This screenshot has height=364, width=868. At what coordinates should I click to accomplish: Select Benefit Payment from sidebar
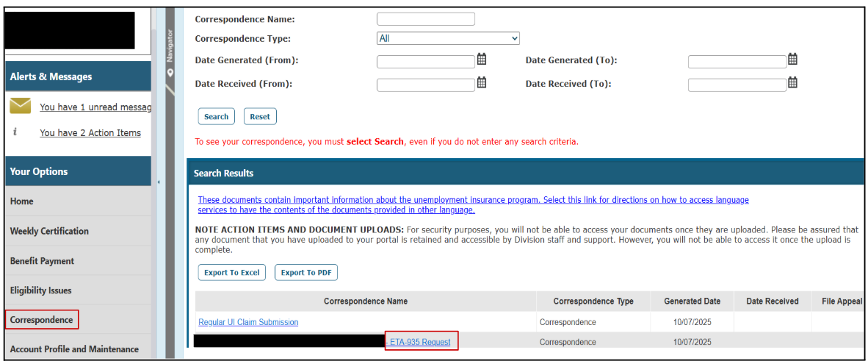[42, 261]
